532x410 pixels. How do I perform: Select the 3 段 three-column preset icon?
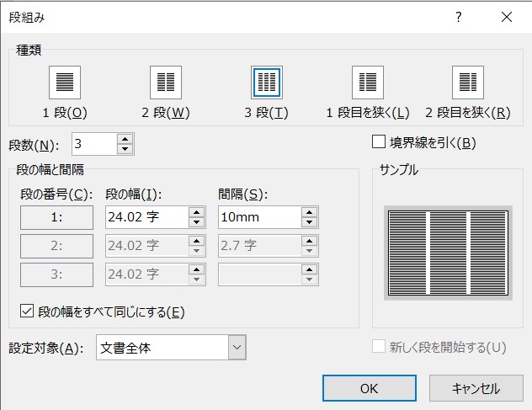tap(267, 83)
